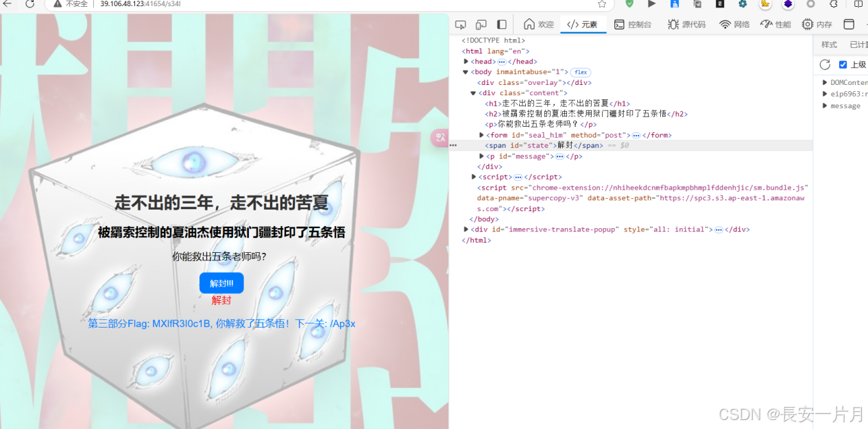Image resolution: width=868 pixels, height=429 pixels.
Task: Expand the eip6963 event listener entry
Action: [x=825, y=94]
